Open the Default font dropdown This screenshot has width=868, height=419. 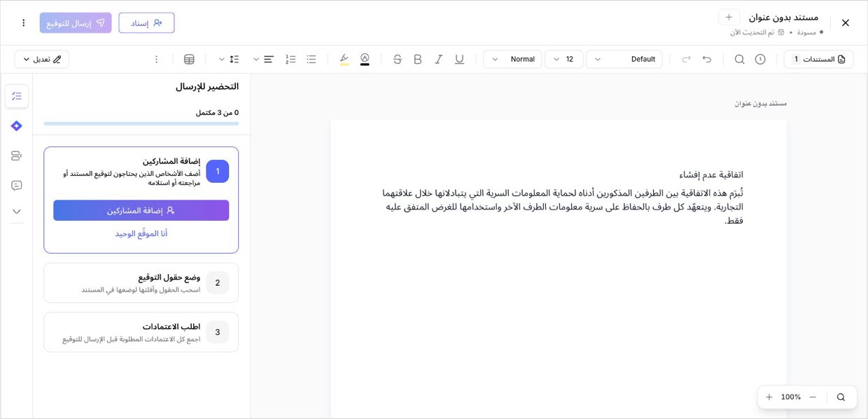pyautogui.click(x=624, y=60)
